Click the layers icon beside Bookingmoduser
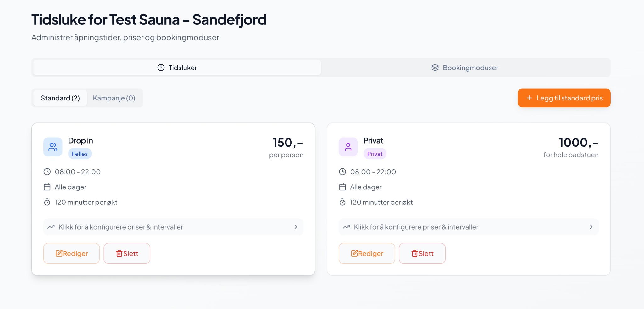Viewport: 644px width, 309px height. pyautogui.click(x=435, y=67)
